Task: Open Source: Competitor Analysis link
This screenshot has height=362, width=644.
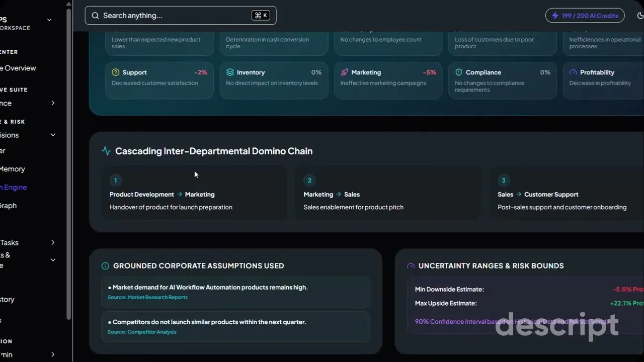Action: point(142,332)
